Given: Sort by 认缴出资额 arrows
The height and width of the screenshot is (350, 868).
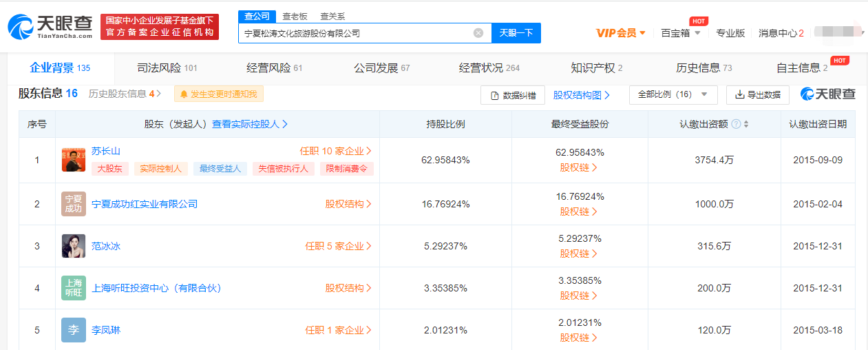Looking at the screenshot, I should [746, 125].
